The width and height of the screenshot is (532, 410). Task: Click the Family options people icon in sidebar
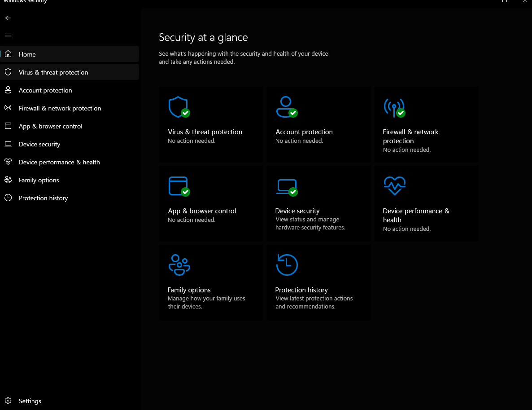point(8,180)
